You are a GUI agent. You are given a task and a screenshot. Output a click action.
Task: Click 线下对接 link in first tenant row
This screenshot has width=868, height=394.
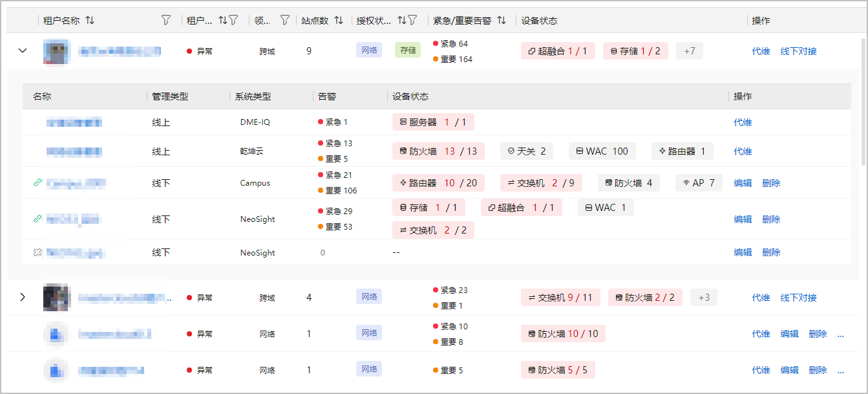798,51
